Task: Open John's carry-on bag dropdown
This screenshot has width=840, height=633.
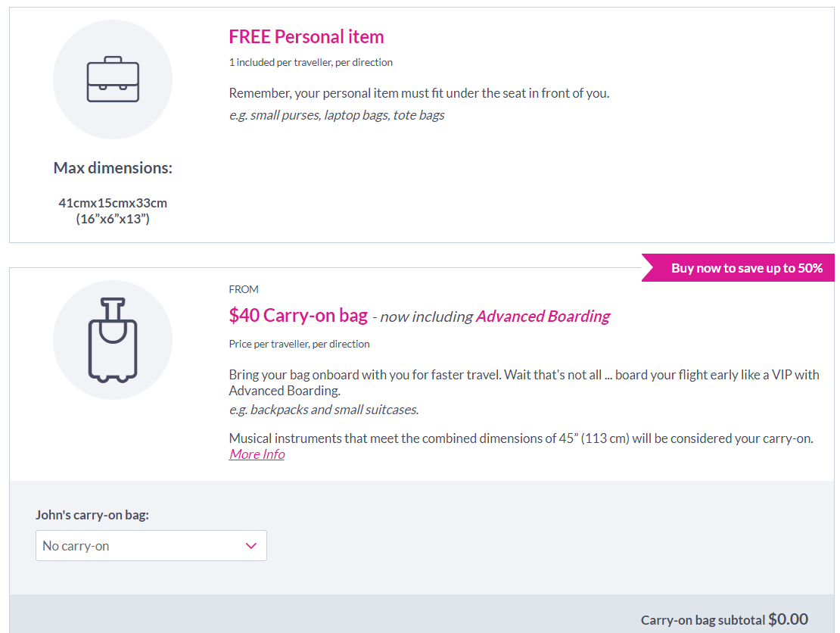Action: coord(151,546)
